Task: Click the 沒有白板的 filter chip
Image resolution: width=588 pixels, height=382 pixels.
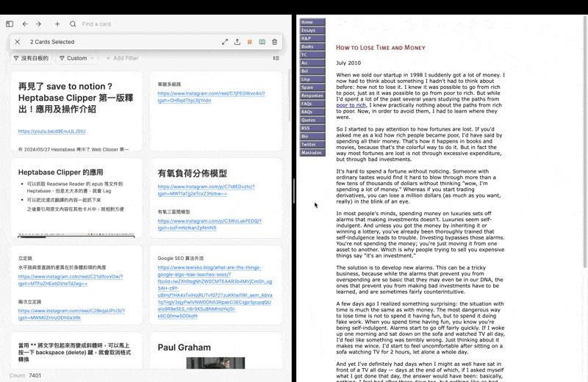Action: (x=32, y=58)
